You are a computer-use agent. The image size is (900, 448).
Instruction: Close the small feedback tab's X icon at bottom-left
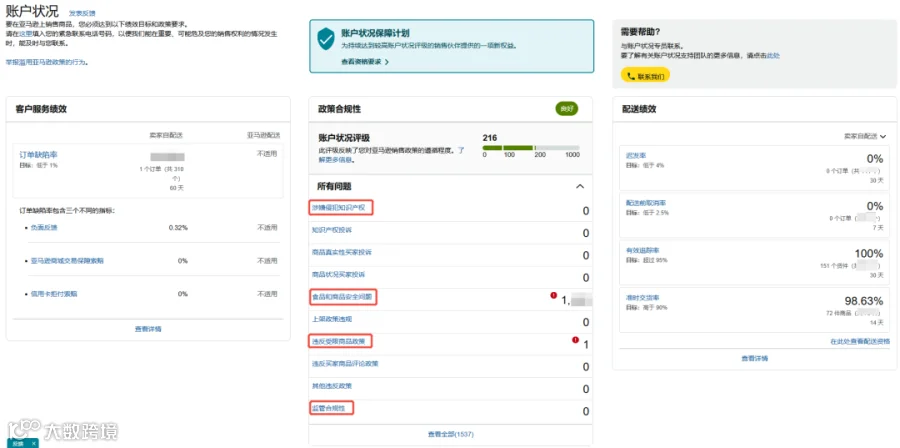tap(34, 443)
